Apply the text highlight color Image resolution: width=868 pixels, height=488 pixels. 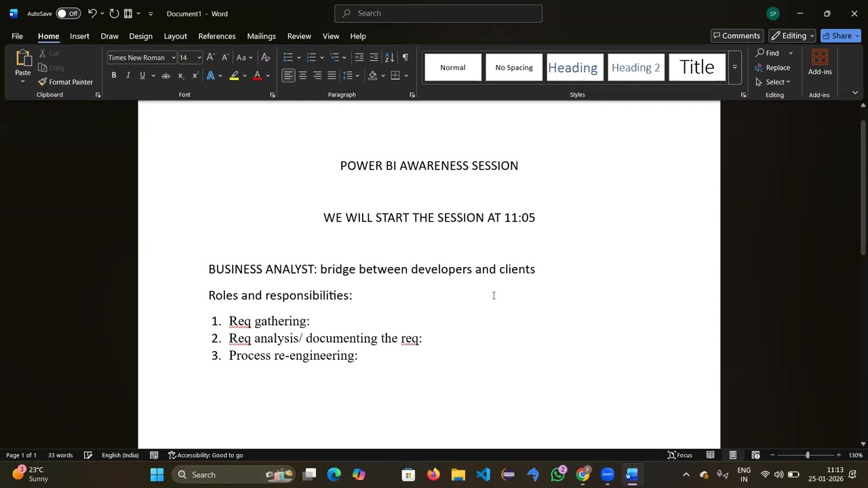pos(234,75)
